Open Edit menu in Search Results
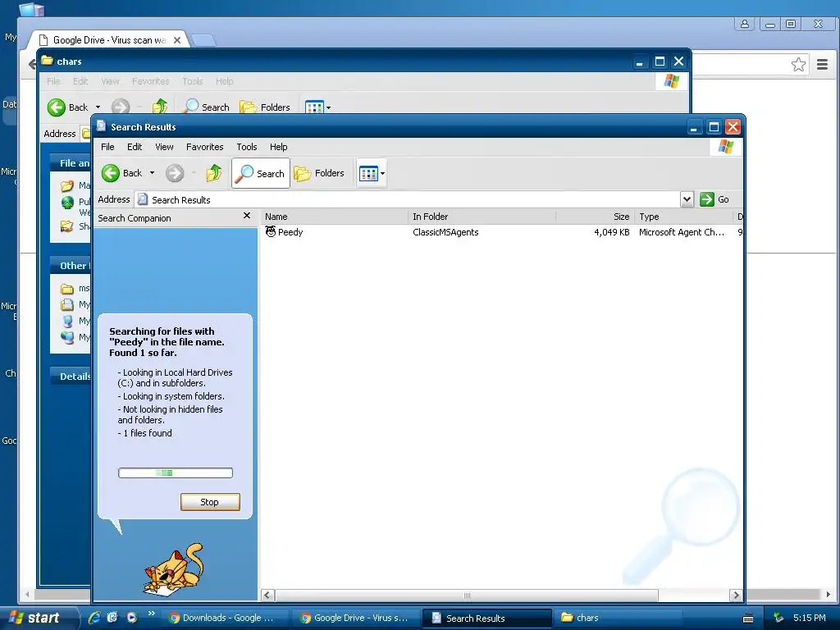Screen dimensions: 840x630 coord(135,147)
